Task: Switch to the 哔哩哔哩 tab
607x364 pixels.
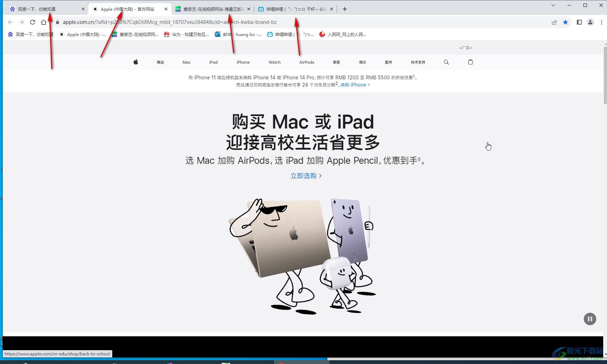Action: tap(296, 9)
